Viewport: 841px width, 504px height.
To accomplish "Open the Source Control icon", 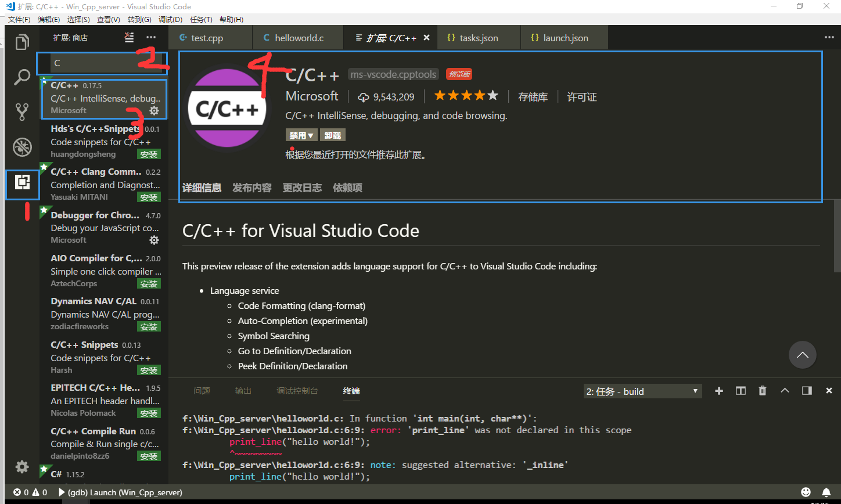I will 22,111.
